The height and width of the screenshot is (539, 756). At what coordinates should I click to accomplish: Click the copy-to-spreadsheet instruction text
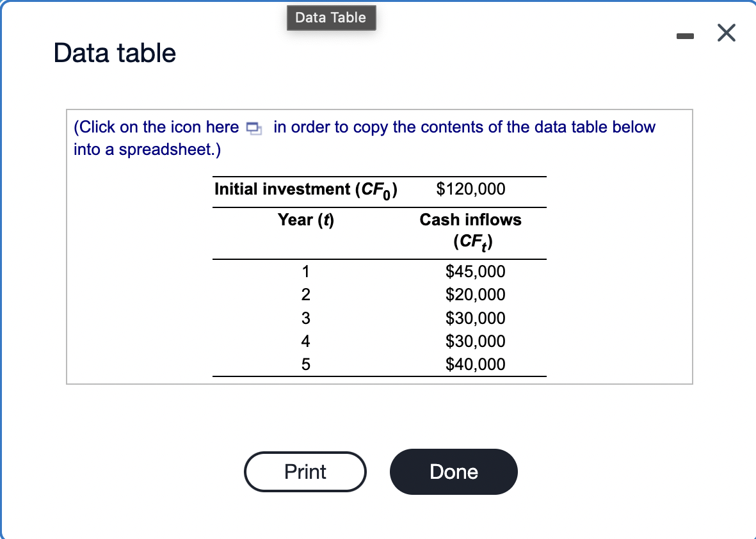[x=364, y=138]
